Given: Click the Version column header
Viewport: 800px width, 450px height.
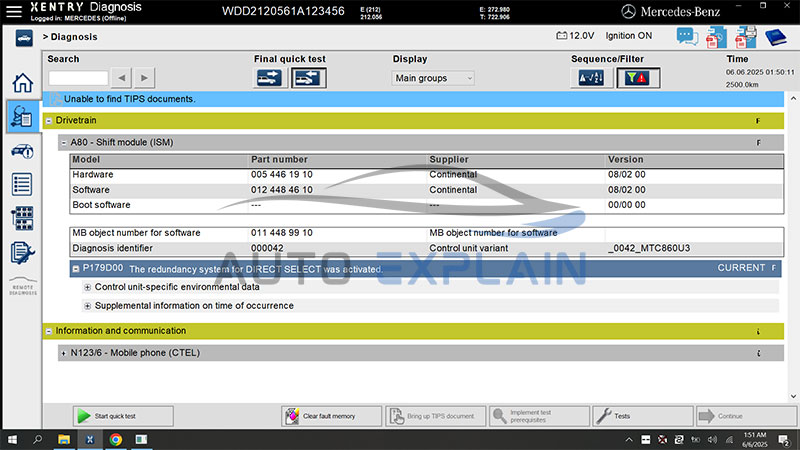Looking at the screenshot, I should tap(626, 160).
